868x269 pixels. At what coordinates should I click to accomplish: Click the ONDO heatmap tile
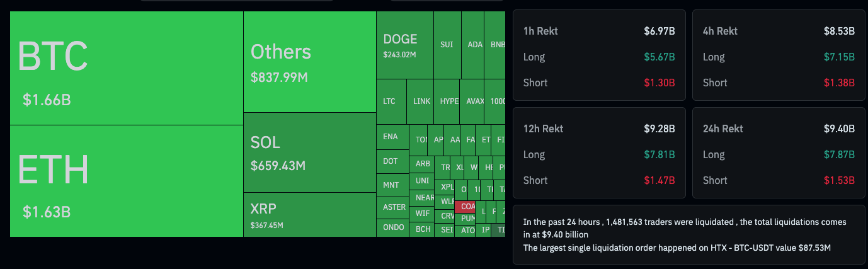tap(394, 228)
